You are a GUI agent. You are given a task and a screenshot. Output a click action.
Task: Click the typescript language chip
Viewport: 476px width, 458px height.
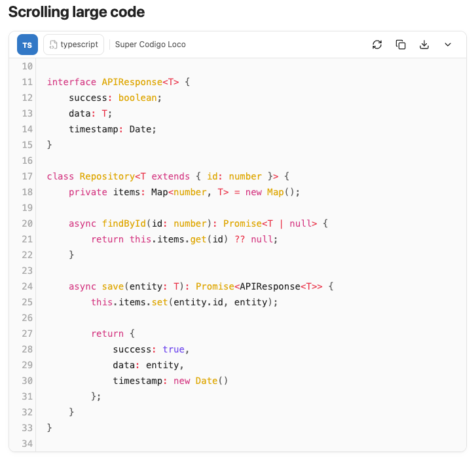(74, 45)
